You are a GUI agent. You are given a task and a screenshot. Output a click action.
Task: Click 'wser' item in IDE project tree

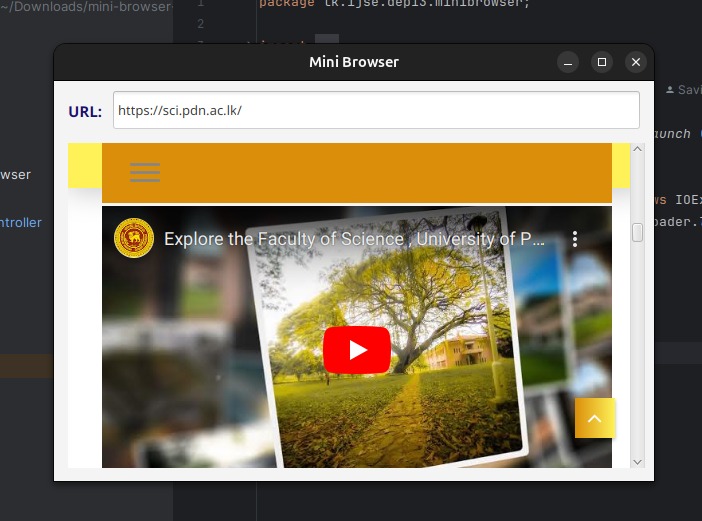click(x=16, y=175)
